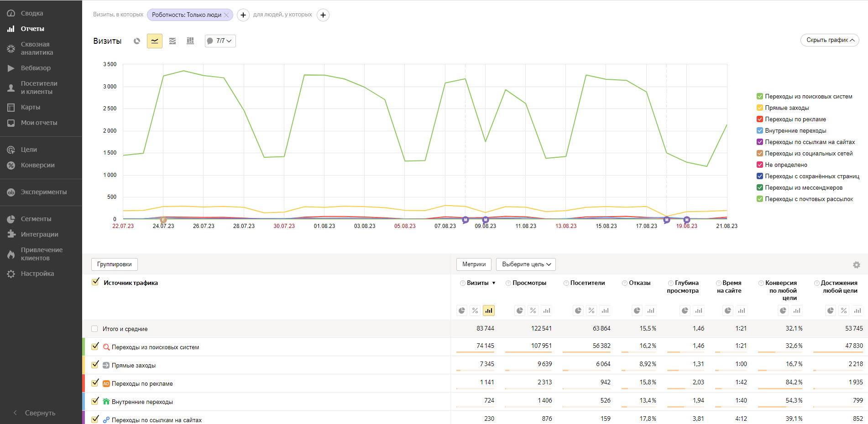This screenshot has width=868, height=424.
Task: Toggle legend Прямые заходы
Action: point(760,108)
